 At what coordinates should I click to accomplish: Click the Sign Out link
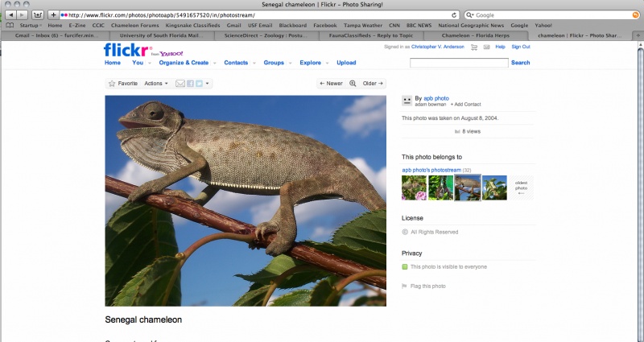tap(521, 47)
